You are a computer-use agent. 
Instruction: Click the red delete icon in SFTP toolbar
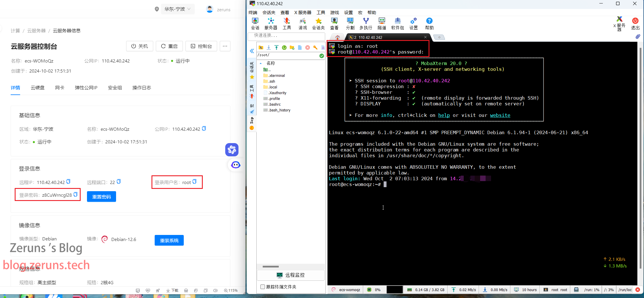point(308,48)
